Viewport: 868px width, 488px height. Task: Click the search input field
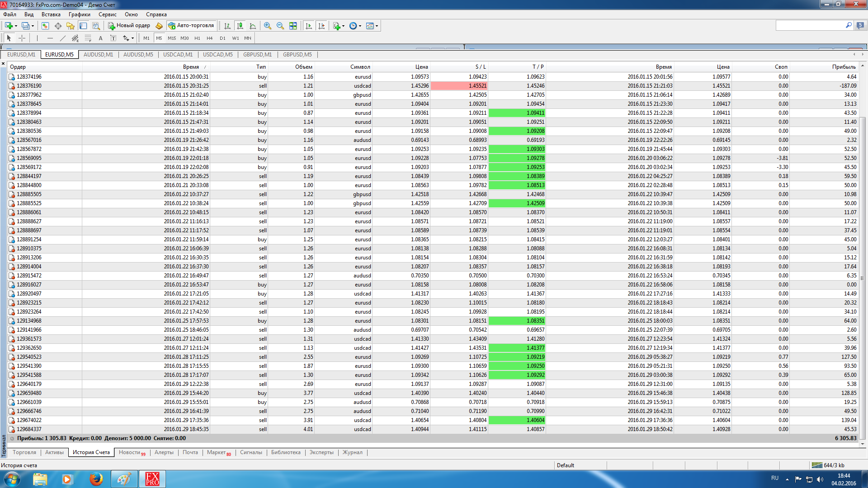click(x=810, y=26)
